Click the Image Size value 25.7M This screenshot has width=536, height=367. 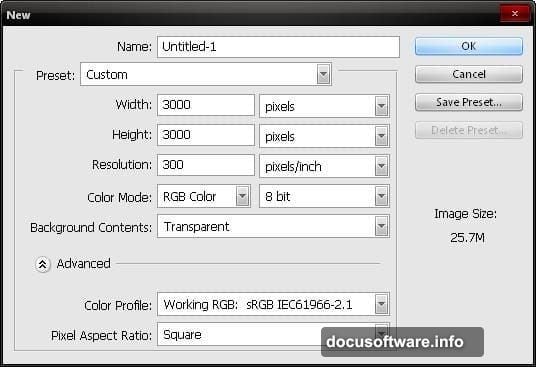click(467, 237)
